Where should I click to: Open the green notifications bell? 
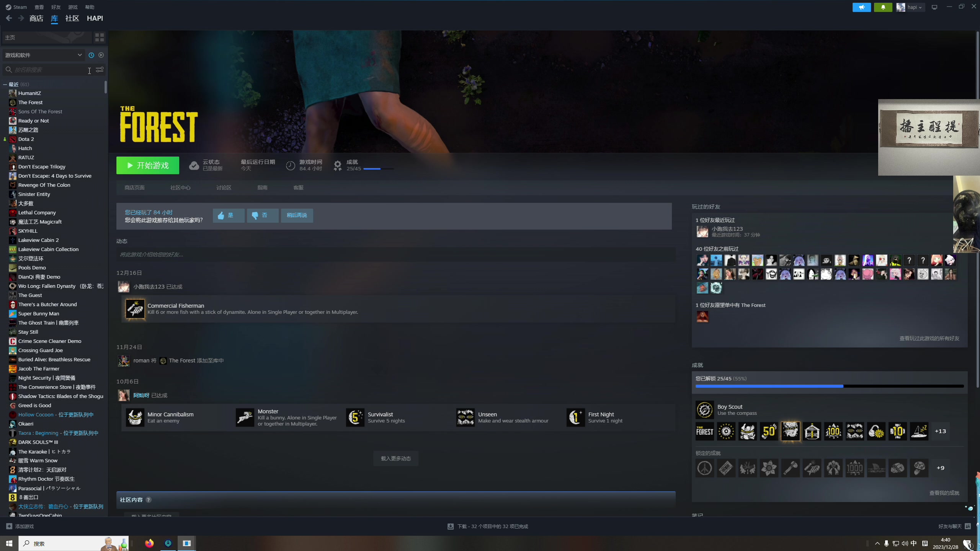[x=883, y=7]
